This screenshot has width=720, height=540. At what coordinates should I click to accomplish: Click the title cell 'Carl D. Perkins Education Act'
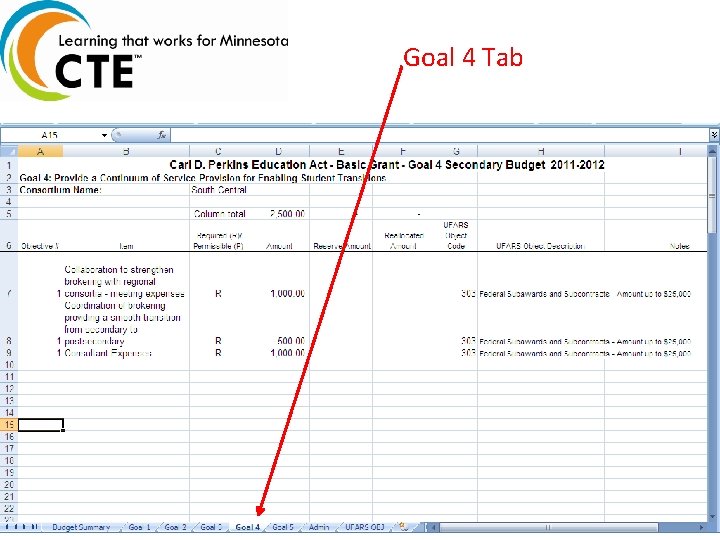tap(387, 165)
